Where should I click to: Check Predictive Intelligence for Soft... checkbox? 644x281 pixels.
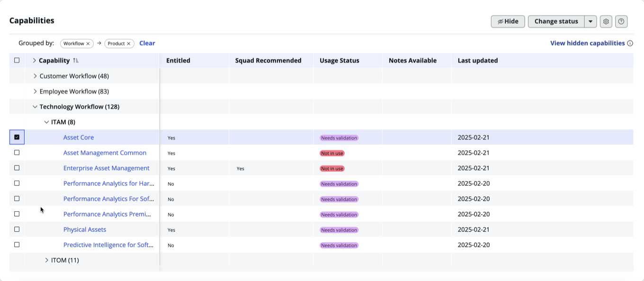tap(17, 245)
